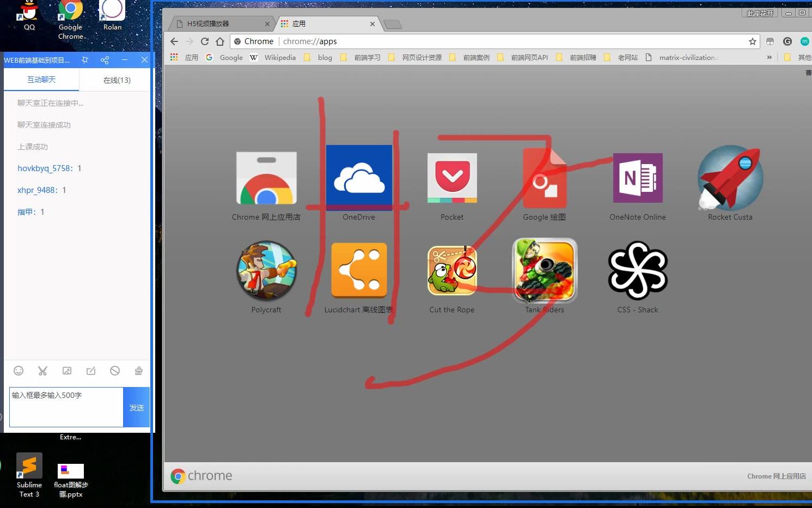The height and width of the screenshot is (508, 812).
Task: Open the Chrome home page
Action: tap(220, 41)
